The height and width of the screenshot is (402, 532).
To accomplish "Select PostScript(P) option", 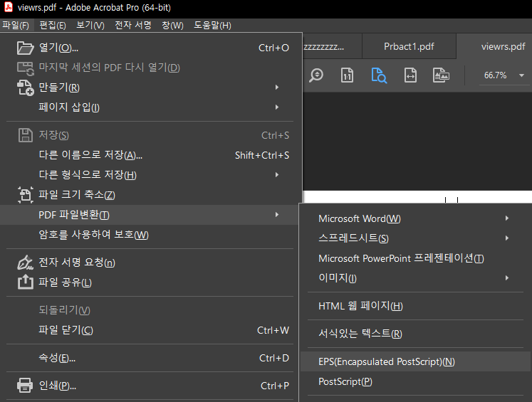I will pos(416,381).
